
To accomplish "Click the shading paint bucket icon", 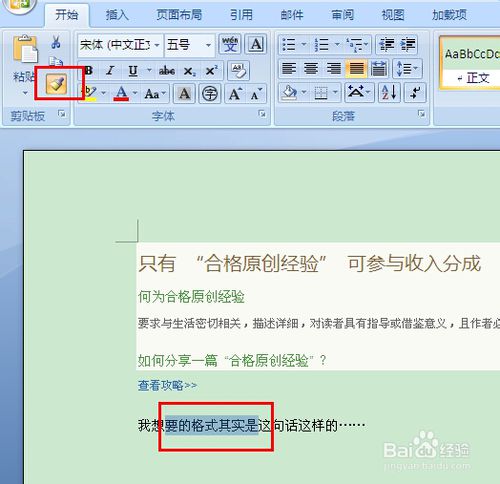I will tap(290, 93).
